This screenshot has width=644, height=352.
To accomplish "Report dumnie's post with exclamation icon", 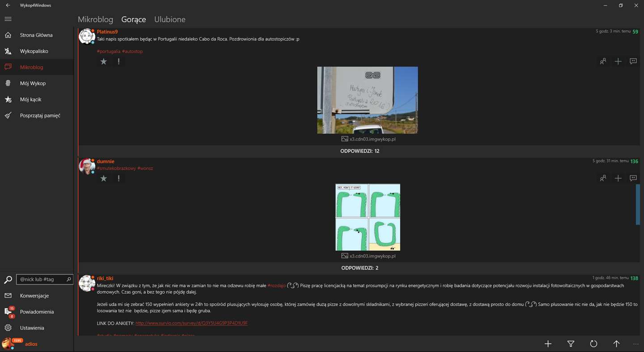I will click(119, 178).
